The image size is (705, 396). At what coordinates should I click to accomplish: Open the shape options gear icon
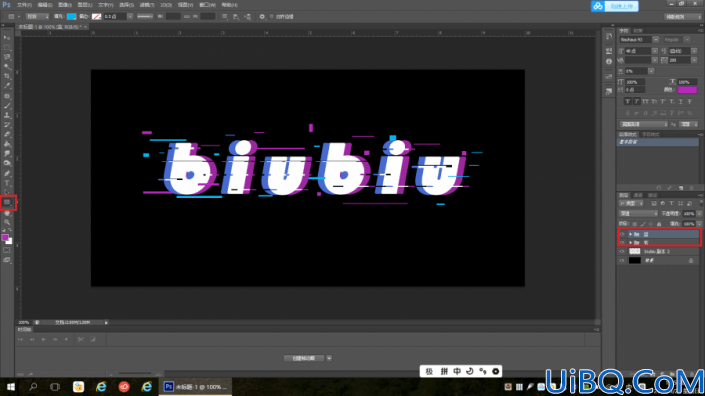(x=262, y=17)
